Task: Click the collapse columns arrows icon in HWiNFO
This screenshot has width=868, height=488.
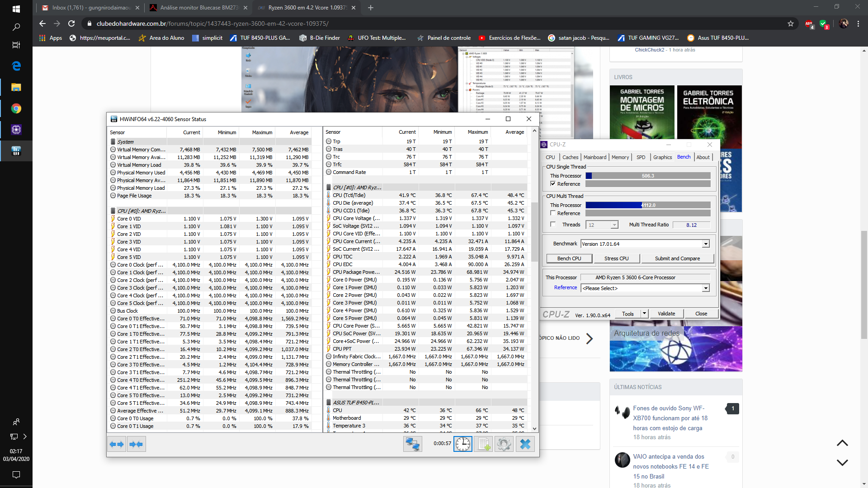Action: pos(136,444)
